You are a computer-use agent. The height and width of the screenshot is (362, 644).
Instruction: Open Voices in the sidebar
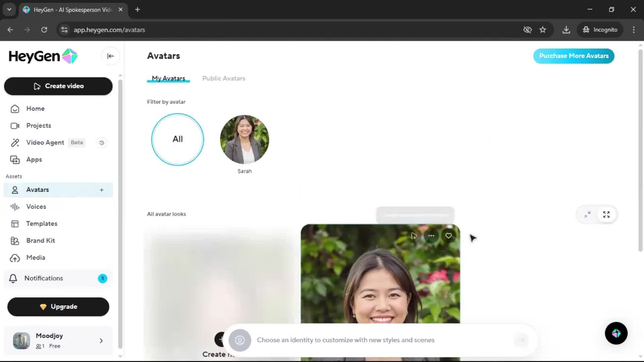click(36, 207)
